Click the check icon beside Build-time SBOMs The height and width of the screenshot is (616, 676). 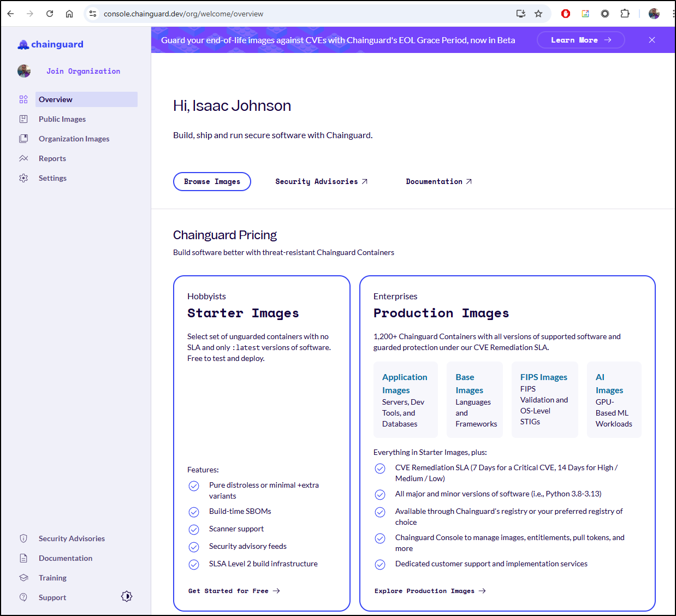coord(194,512)
